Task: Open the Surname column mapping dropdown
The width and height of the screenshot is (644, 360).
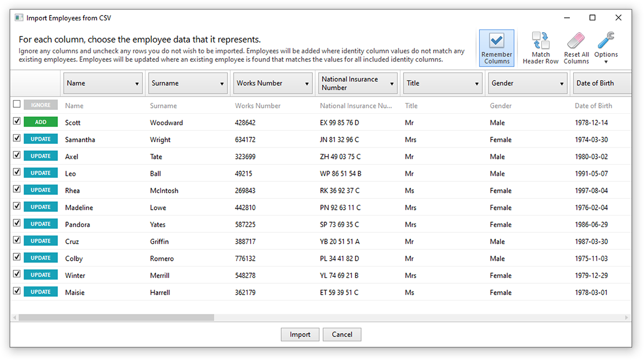Action: (188, 84)
